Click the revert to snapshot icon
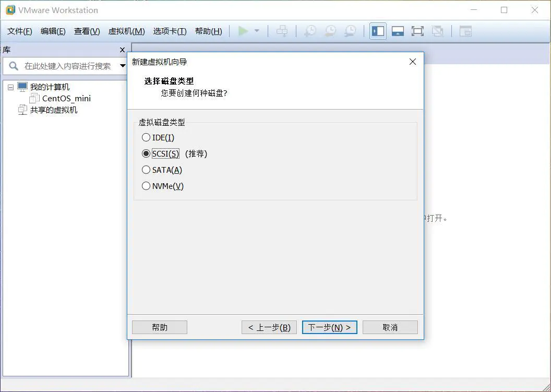The image size is (551, 392). point(330,31)
